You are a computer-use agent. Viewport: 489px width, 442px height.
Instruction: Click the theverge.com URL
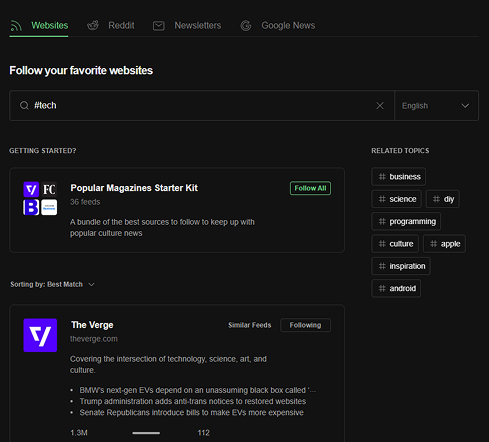[x=94, y=339]
